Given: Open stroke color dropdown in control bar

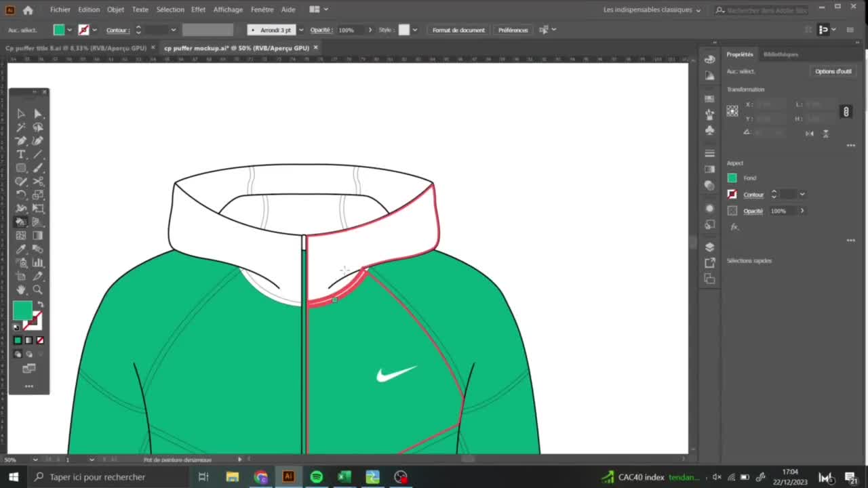Looking at the screenshot, I should point(94,30).
